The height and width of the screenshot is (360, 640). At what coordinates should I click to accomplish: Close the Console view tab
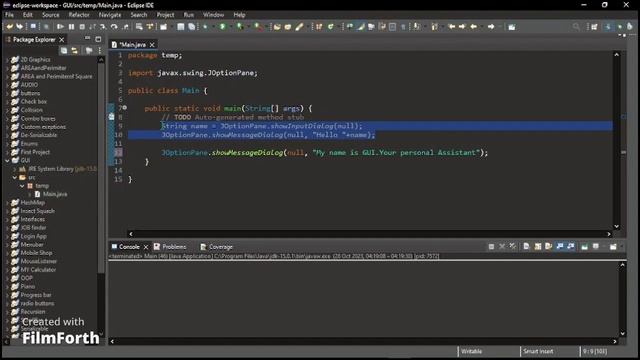[x=146, y=247]
